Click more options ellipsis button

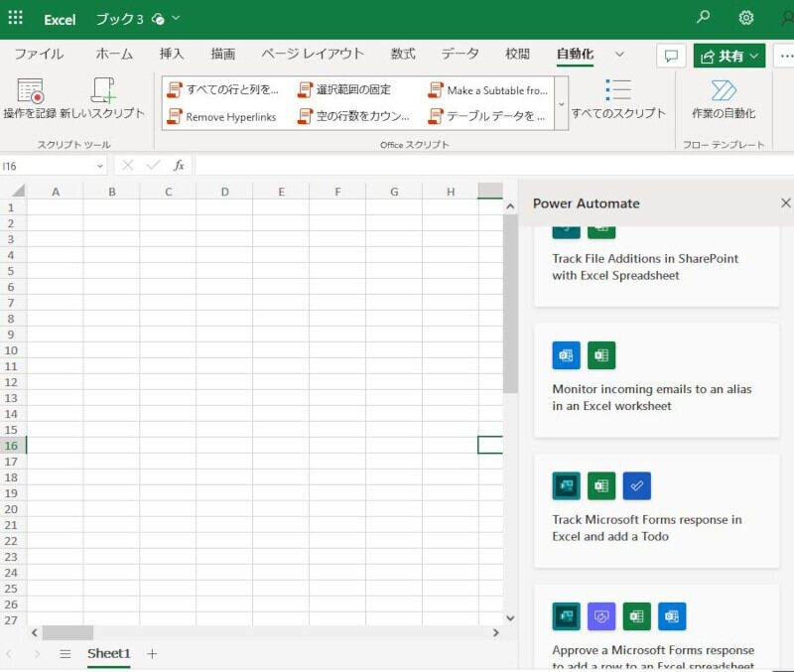785,56
